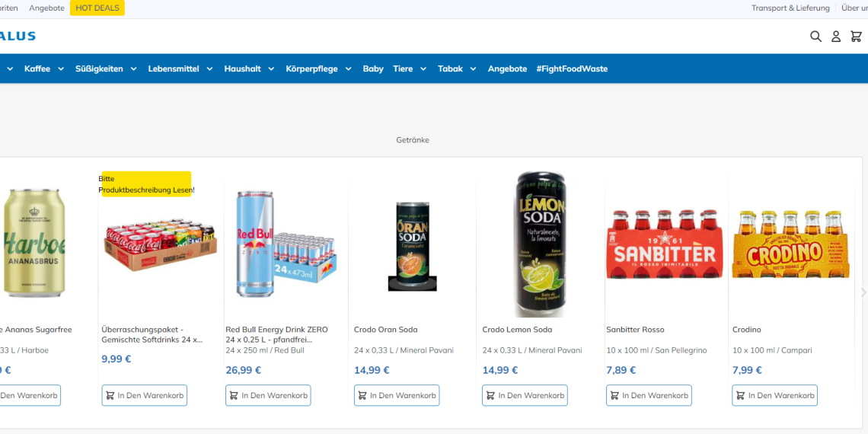The height and width of the screenshot is (434, 868).
Task: Click cart icon on Crodino's add button
Action: click(x=740, y=396)
